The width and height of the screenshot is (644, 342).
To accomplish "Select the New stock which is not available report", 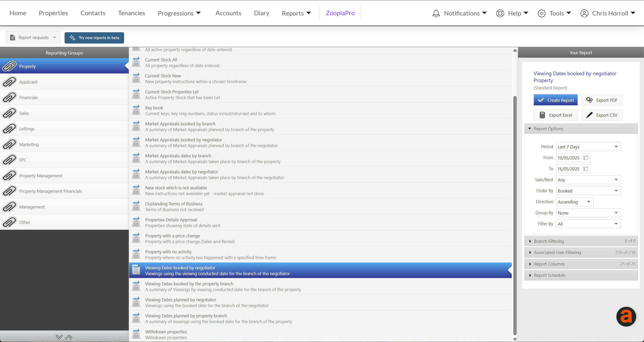I will 320,190.
